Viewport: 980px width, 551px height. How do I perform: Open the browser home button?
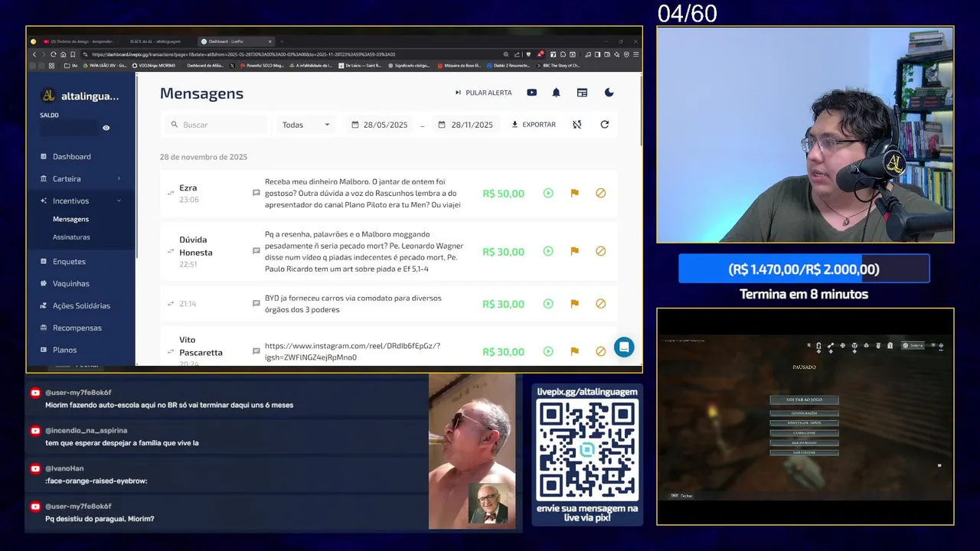click(x=63, y=54)
